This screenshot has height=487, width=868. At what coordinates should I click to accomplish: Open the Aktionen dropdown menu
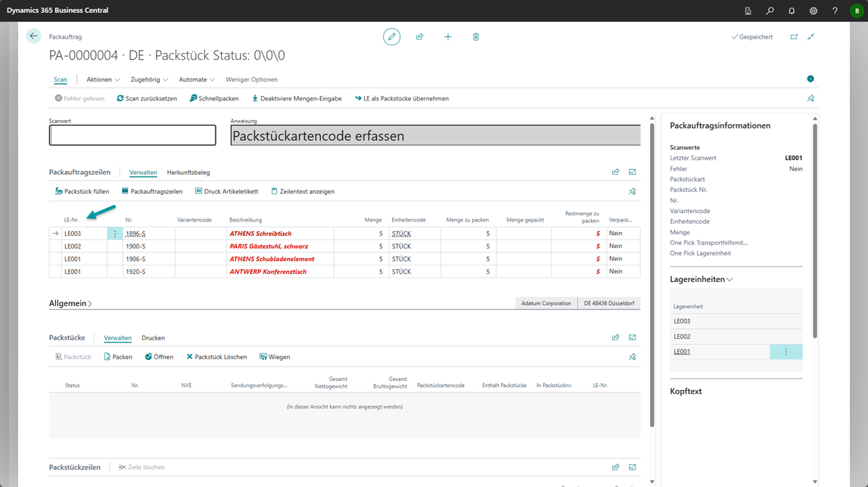coord(103,79)
